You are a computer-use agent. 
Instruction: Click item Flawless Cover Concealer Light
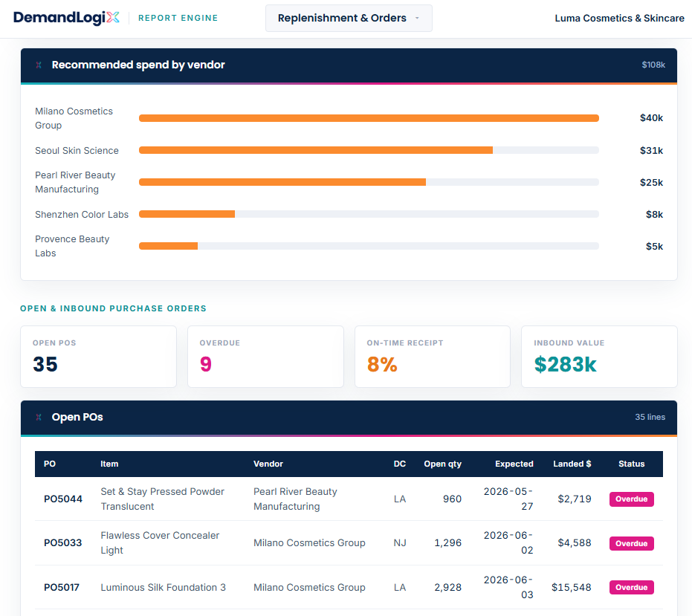[x=160, y=542]
